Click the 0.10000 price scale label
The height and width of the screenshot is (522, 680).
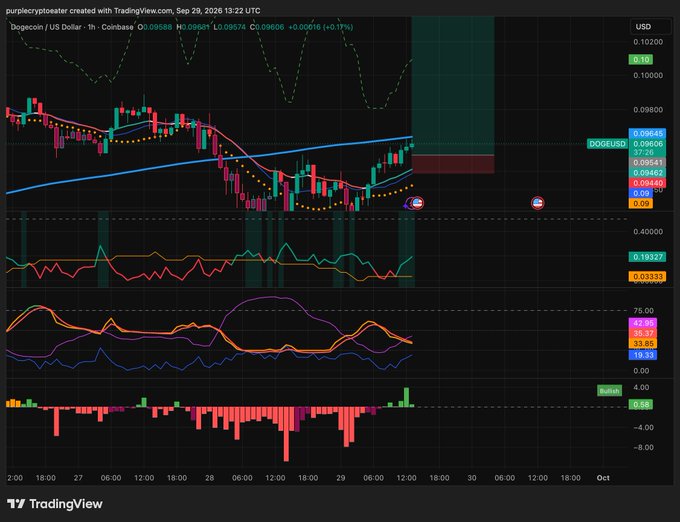point(648,75)
